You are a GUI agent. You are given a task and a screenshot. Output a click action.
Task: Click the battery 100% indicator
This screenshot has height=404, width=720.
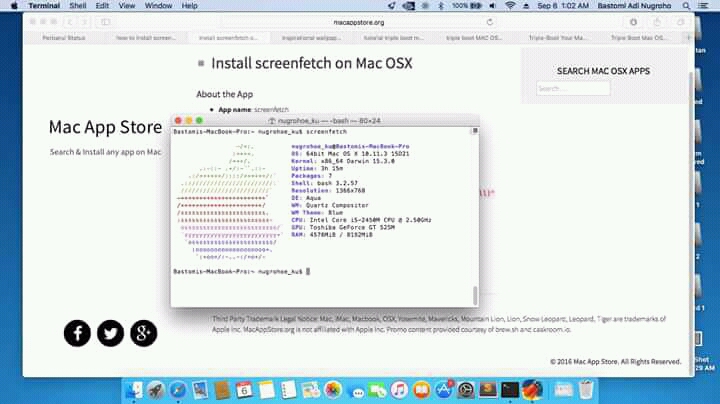[x=467, y=6]
